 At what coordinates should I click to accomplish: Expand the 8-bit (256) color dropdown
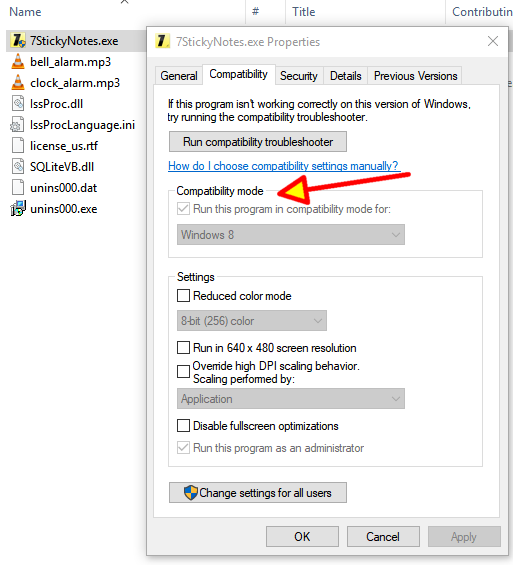pos(252,320)
